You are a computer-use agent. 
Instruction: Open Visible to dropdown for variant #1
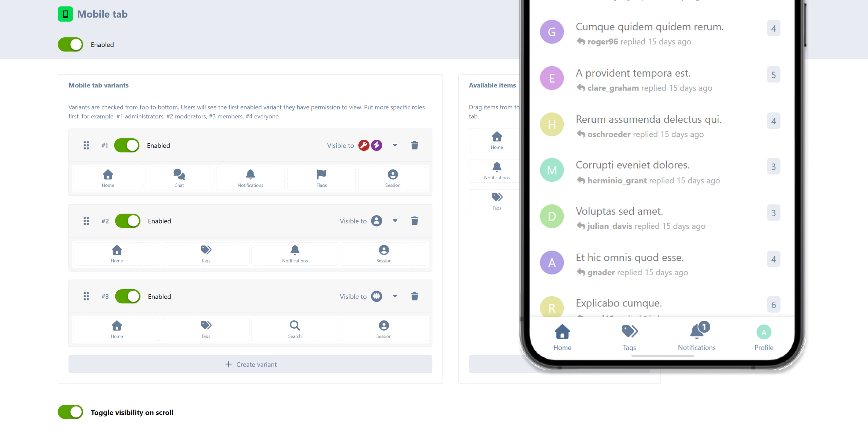click(x=395, y=145)
